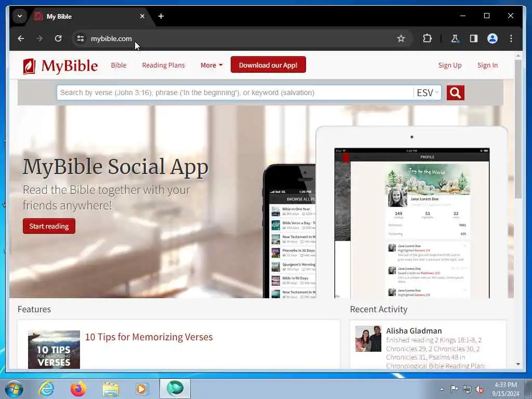Open the browser three-dot menu
This screenshot has height=399, width=532.
click(511, 38)
